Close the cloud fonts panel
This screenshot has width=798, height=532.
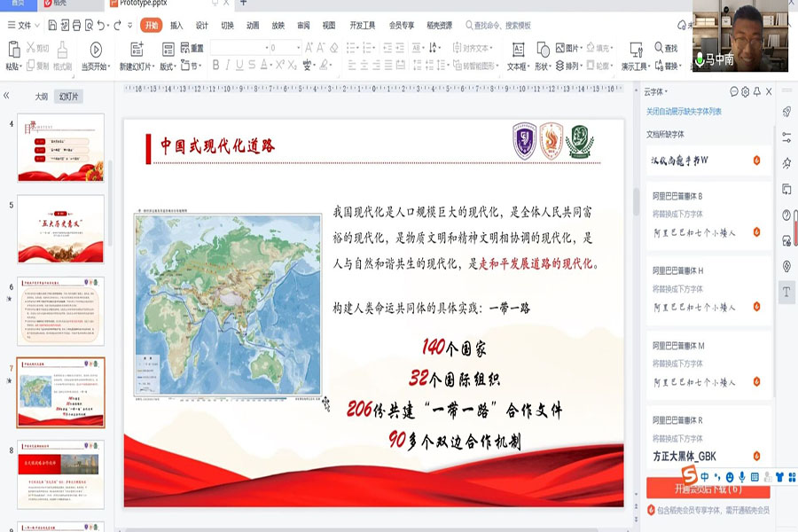pos(769,91)
